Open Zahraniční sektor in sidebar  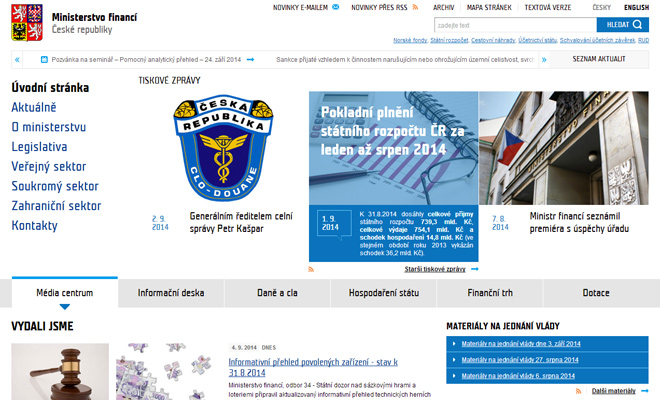[x=56, y=206]
